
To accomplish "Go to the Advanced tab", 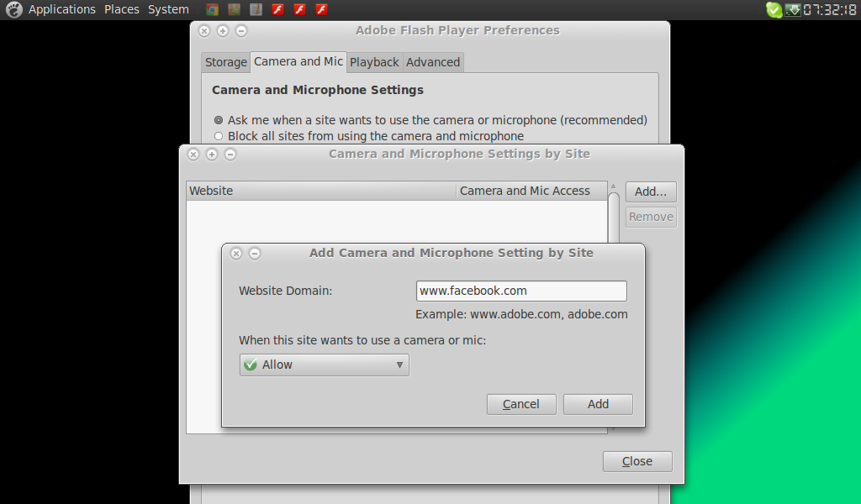I will [x=433, y=62].
